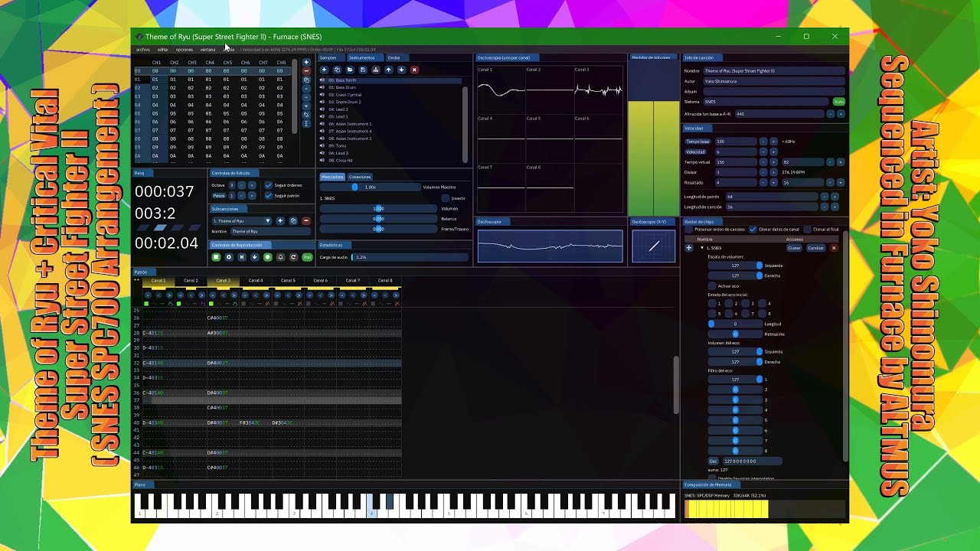Decrease Longitud de patrón minus stepper
This screenshot has height=551, width=980.
(x=825, y=197)
